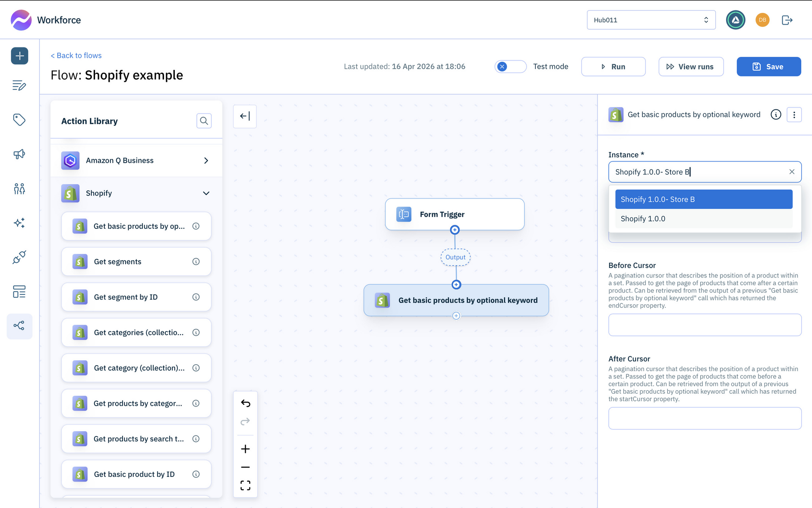The height and width of the screenshot is (508, 812).
Task: Click the kebab menu on Get basic products panel
Action: [x=794, y=114]
